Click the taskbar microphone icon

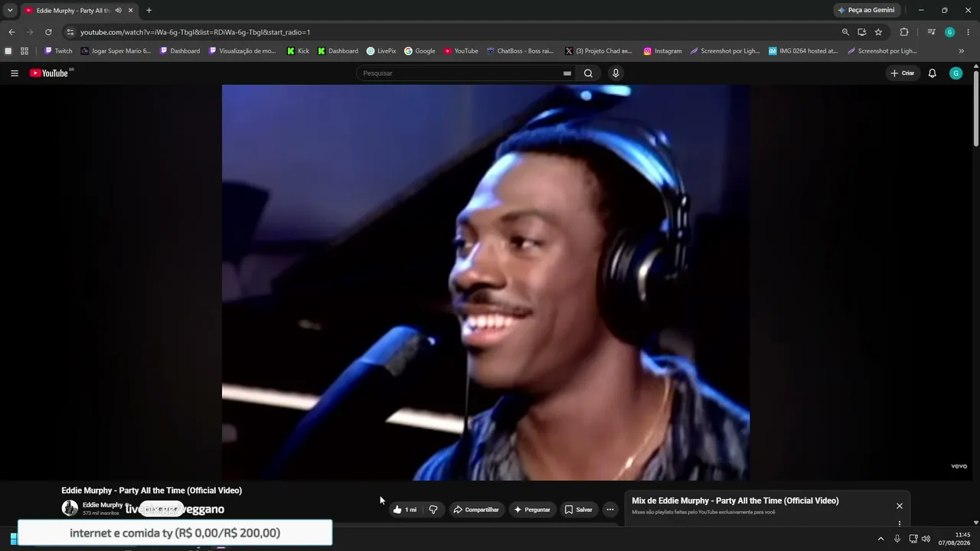click(x=897, y=539)
